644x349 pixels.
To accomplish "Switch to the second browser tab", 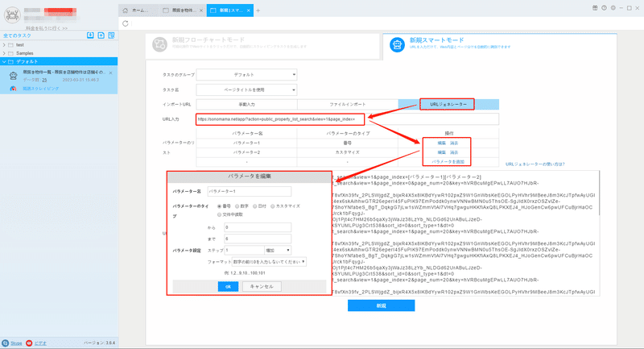I will click(x=184, y=10).
